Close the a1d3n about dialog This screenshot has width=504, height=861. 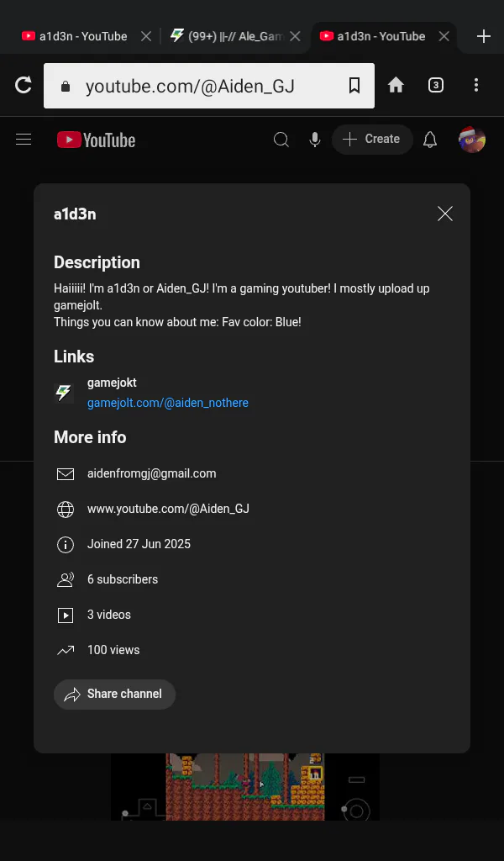(444, 214)
